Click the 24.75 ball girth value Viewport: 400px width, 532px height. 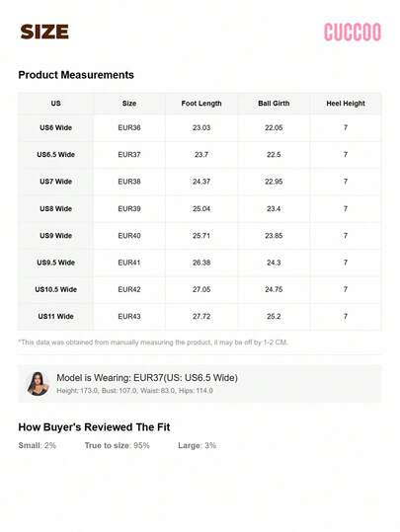[x=274, y=289]
